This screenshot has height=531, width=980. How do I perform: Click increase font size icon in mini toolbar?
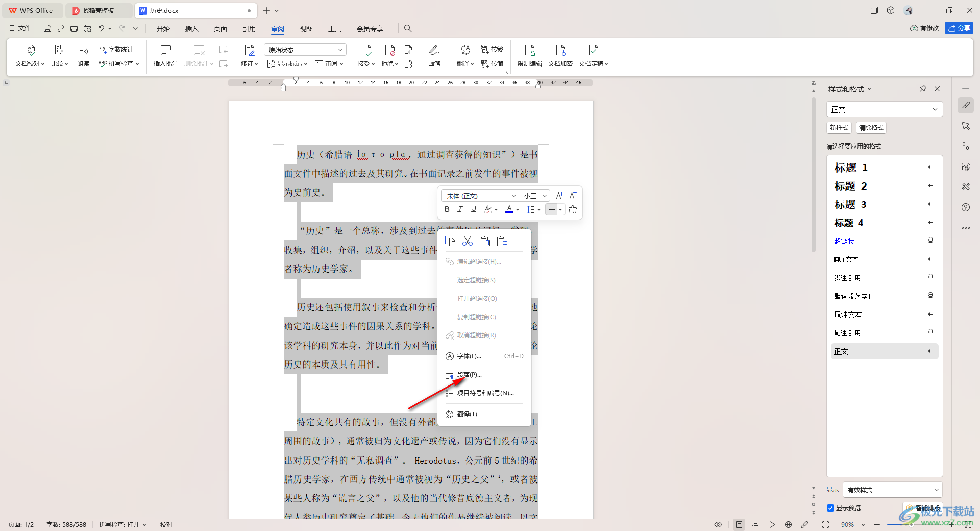[x=559, y=196]
